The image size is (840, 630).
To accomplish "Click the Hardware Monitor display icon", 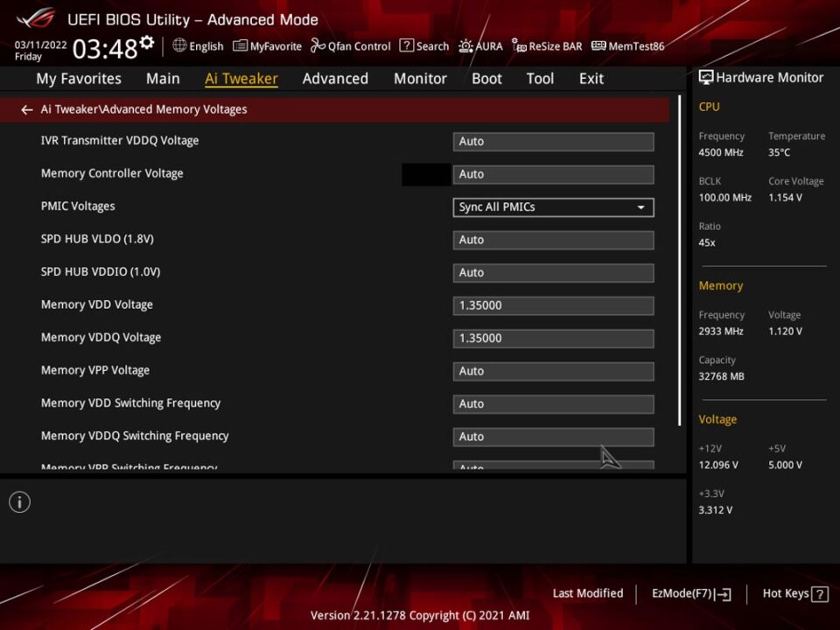I will (706, 78).
